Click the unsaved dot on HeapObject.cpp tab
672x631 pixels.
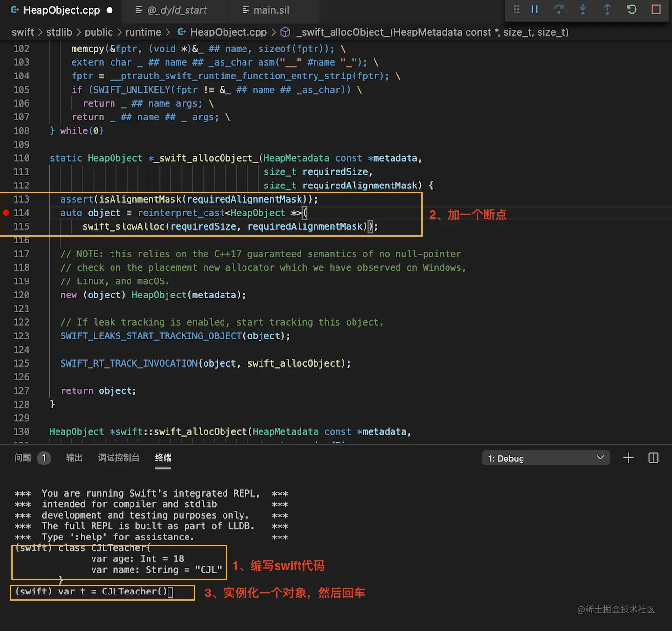pyautogui.click(x=110, y=10)
